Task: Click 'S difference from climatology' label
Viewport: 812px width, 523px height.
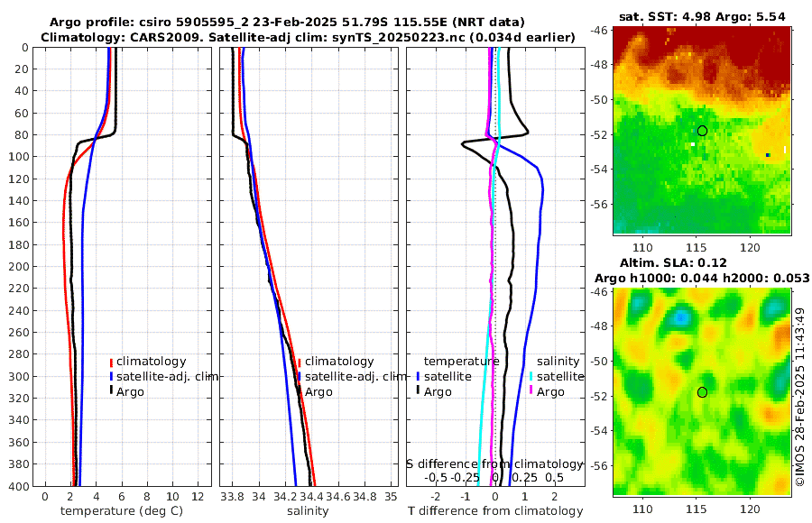Action: (494, 464)
